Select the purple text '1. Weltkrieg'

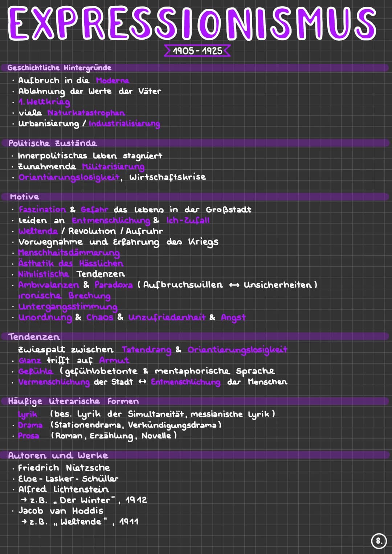click(x=44, y=102)
